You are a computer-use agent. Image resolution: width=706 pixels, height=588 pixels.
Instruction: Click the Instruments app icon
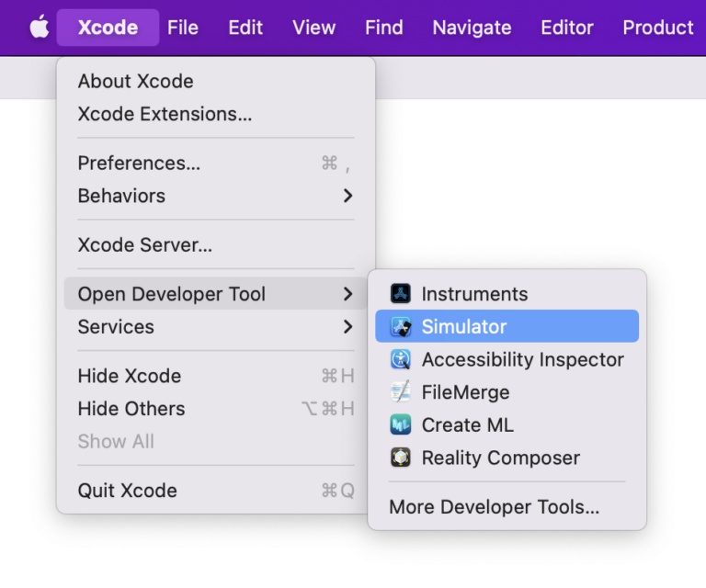pyautogui.click(x=400, y=294)
